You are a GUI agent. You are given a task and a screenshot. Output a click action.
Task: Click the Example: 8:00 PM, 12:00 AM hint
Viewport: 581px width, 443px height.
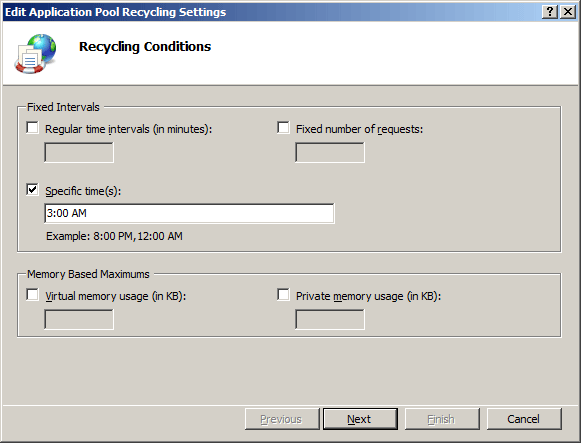click(x=114, y=236)
